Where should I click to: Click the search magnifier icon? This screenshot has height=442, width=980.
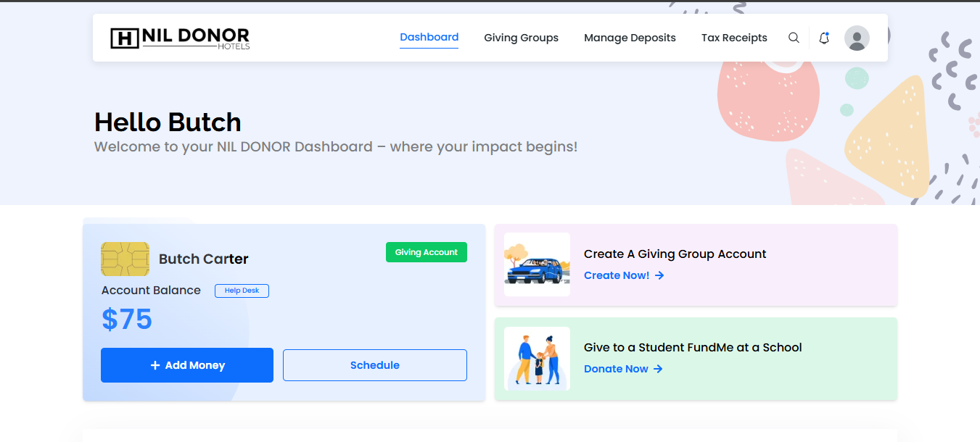(794, 38)
